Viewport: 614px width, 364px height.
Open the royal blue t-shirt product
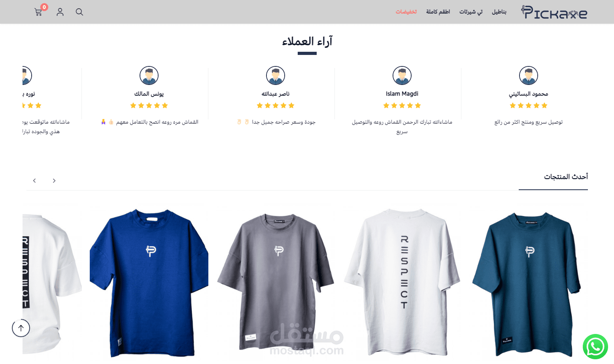coord(149,283)
